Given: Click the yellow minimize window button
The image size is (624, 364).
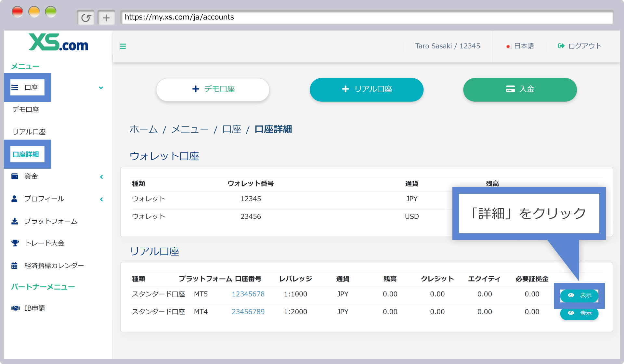Looking at the screenshot, I should tap(34, 12).
